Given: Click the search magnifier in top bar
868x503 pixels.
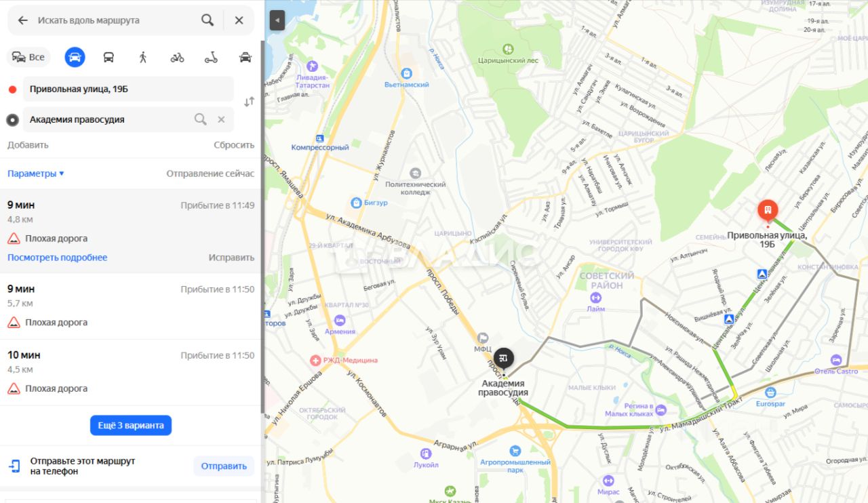Looking at the screenshot, I should [208, 20].
